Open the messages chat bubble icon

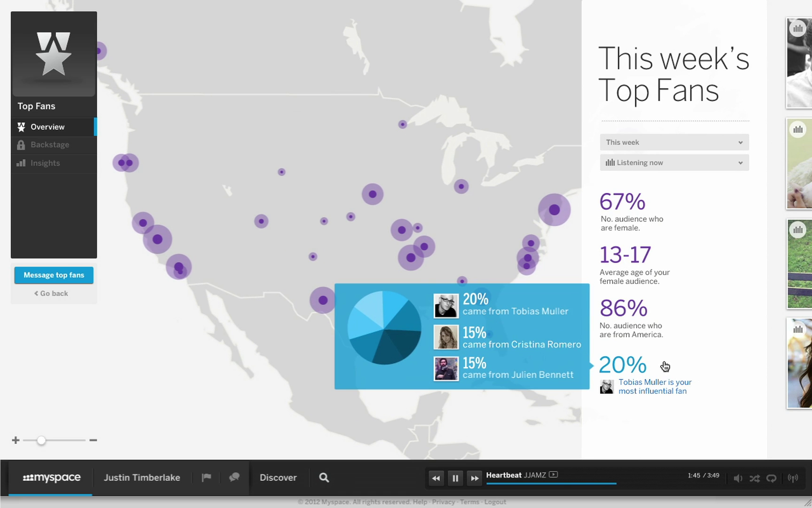point(234,477)
